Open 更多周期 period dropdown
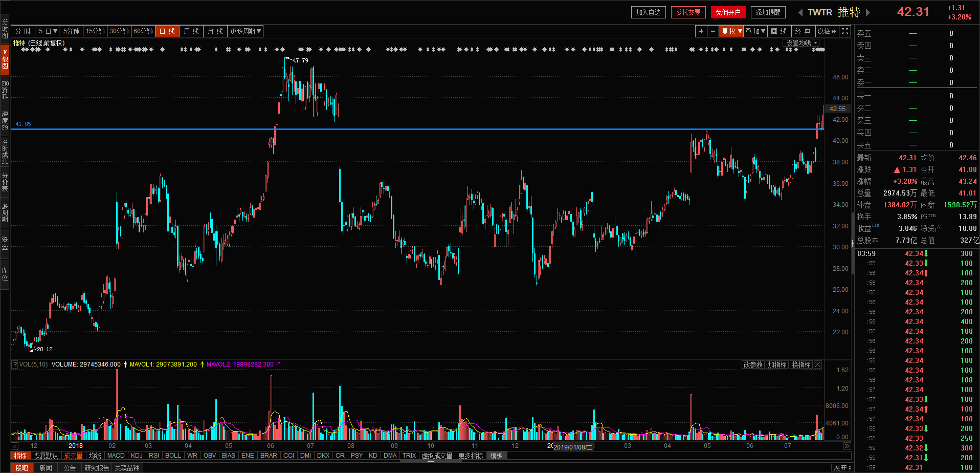Viewport: 980px width, 473px height. [x=246, y=31]
